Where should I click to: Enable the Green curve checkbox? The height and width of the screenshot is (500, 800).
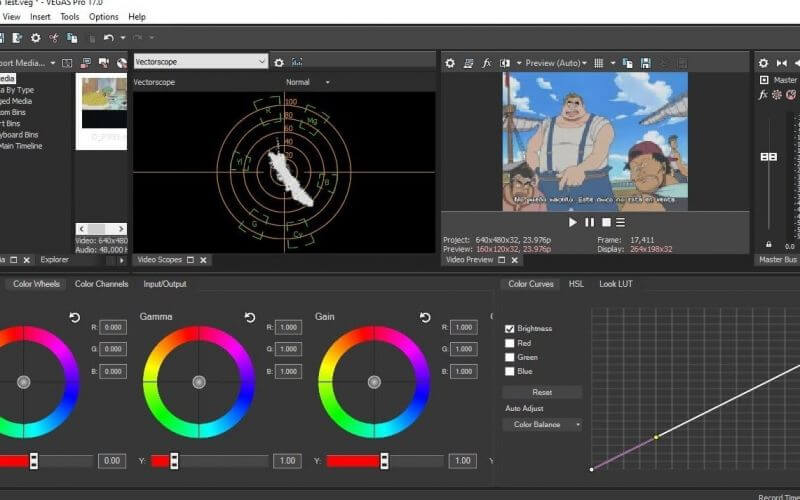tap(509, 357)
